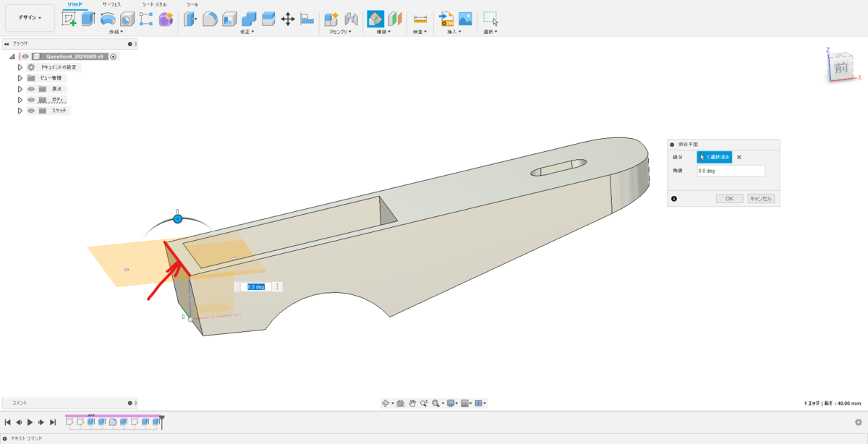Open the 修正 dropdown menu
The width and height of the screenshot is (868, 444).
click(247, 32)
